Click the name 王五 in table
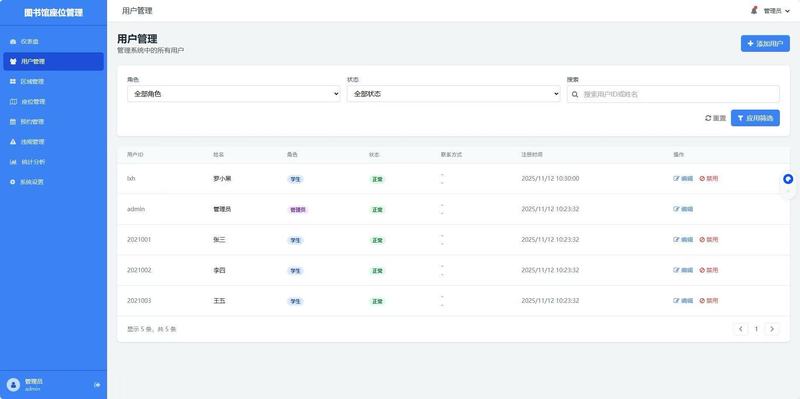The image size is (800, 399). pos(219,301)
